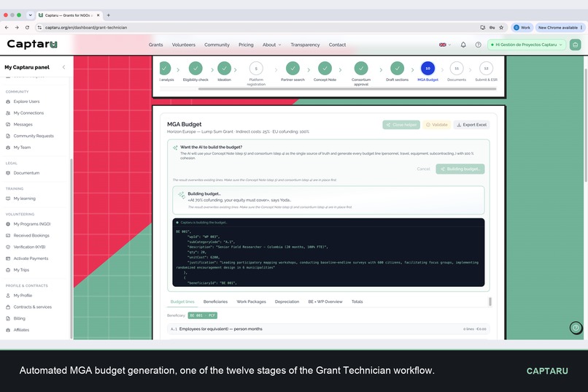Click the My Trips icon

click(x=8, y=270)
